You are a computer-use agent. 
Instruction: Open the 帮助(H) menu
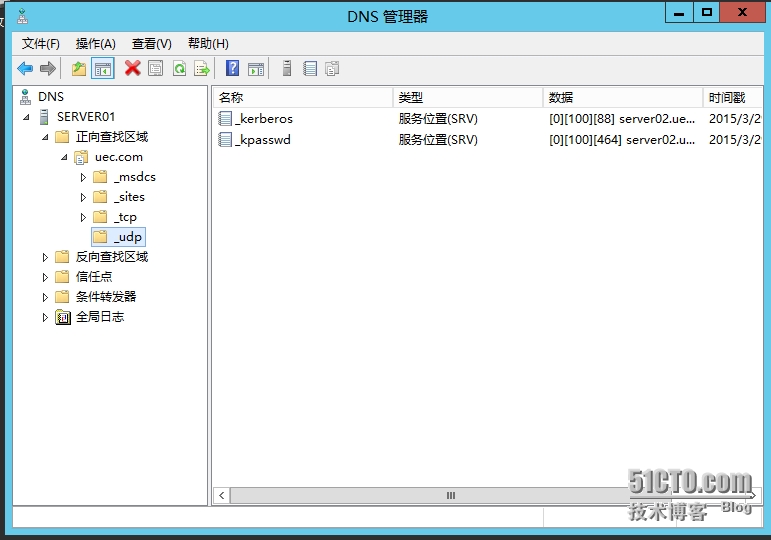(x=208, y=44)
